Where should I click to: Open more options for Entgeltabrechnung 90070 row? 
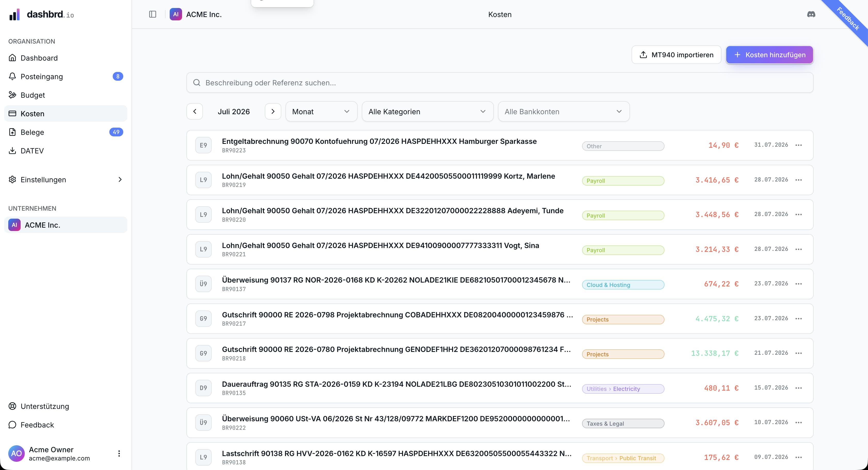[798, 145]
